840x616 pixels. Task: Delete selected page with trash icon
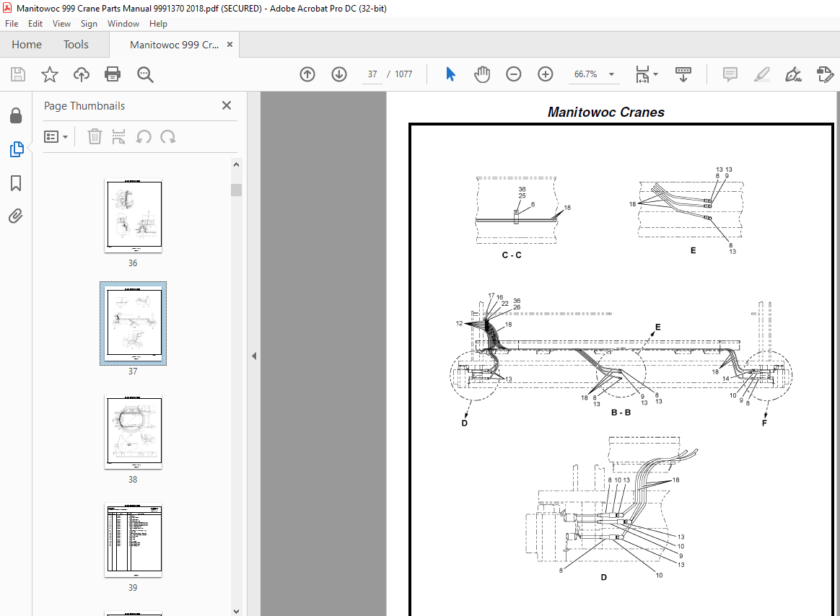(x=95, y=136)
